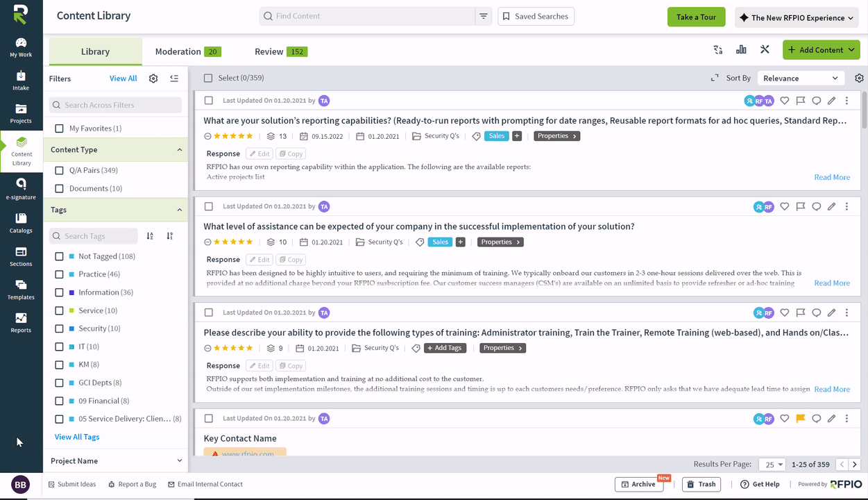Expand Properties on the reporting capabilities question

(557, 136)
